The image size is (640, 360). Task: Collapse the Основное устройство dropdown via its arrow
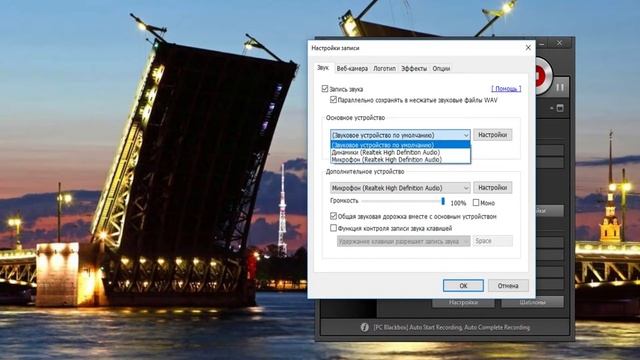466,135
